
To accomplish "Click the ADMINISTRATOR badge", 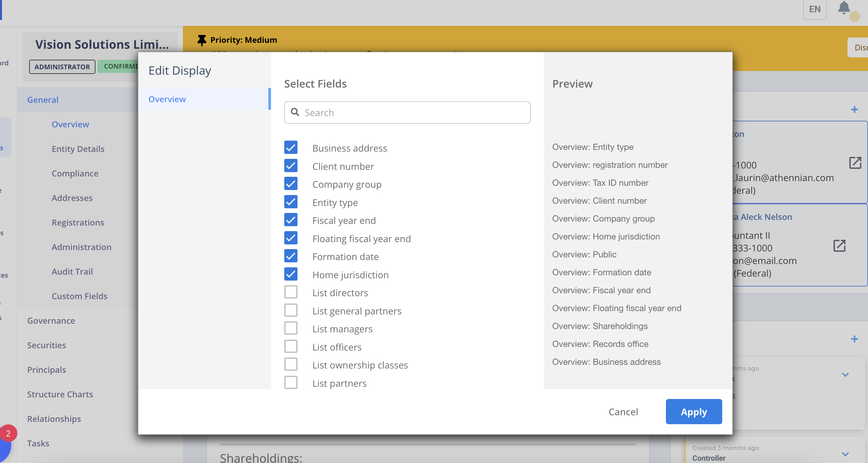I will 62,66.
